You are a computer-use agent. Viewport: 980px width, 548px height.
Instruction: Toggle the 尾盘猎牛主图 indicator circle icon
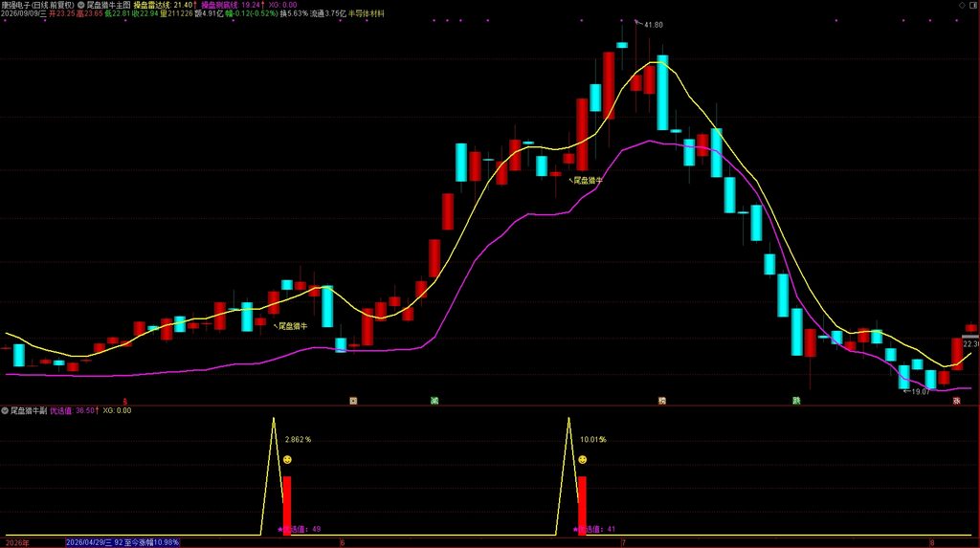pyautogui.click(x=80, y=5)
